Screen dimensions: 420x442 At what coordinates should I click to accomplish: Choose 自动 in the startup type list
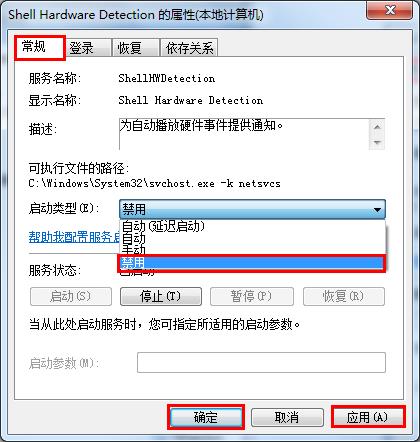tap(252, 239)
